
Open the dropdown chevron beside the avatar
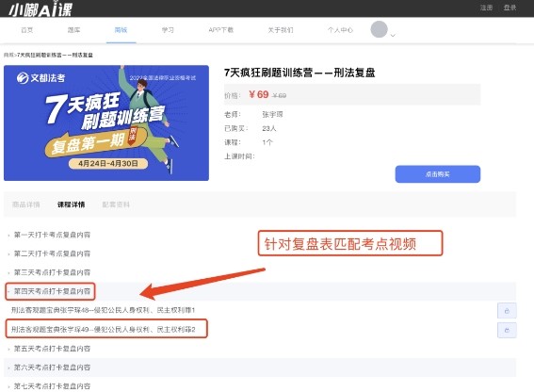pyautogui.click(x=393, y=35)
